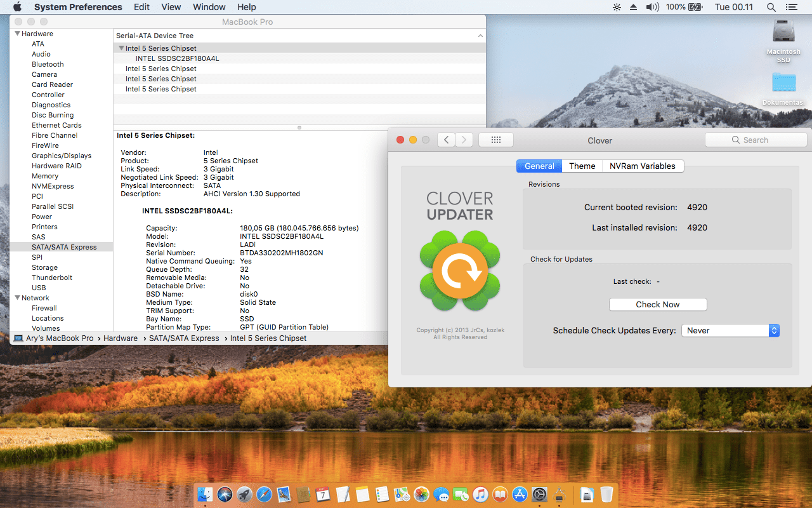812x508 pixels.
Task: Open the Trash in the Dock
Action: [606, 495]
